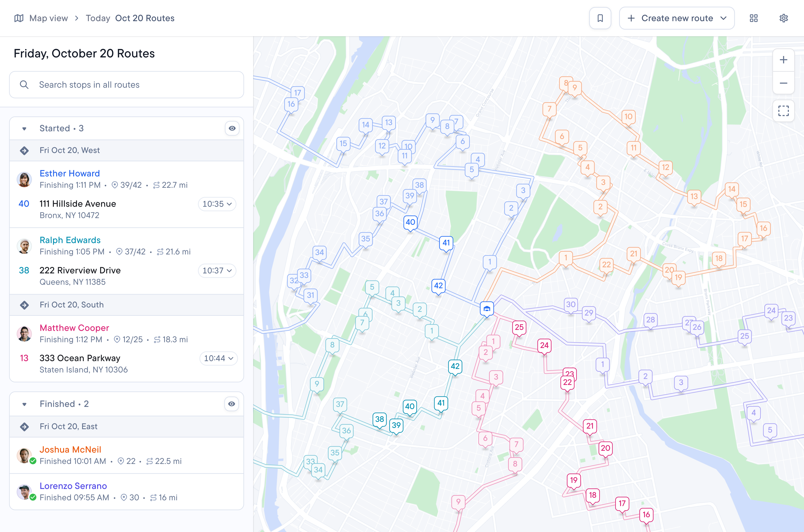This screenshot has height=532, width=804.
Task: Collapse the Finished section
Action: coord(24,404)
